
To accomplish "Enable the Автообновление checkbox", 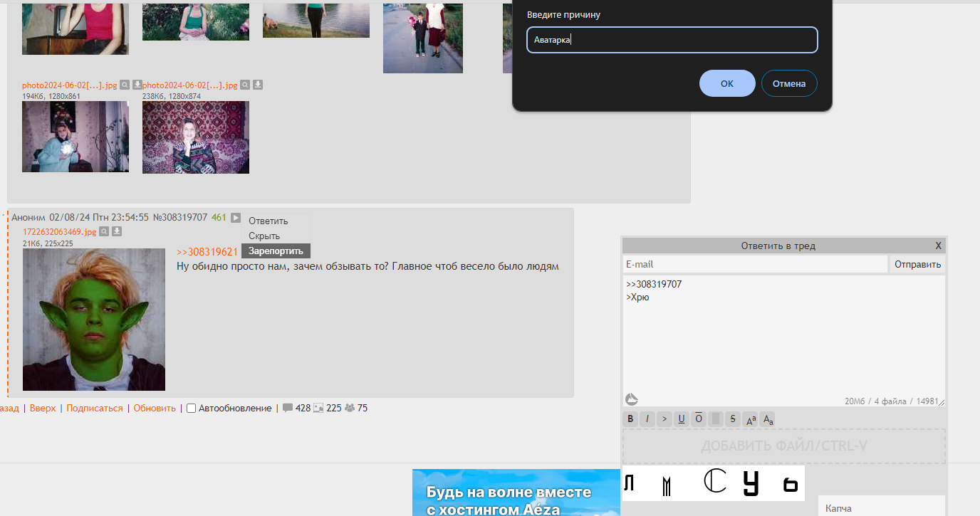I will 191,409.
